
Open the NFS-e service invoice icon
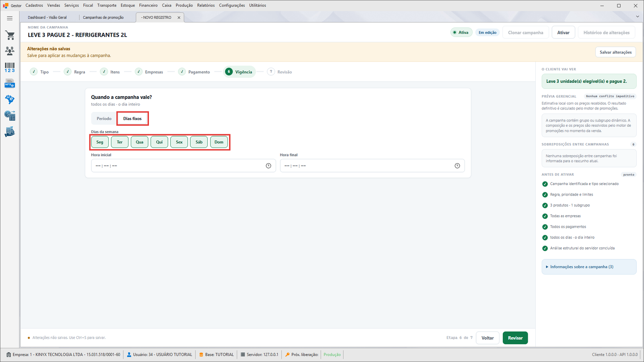[10, 84]
